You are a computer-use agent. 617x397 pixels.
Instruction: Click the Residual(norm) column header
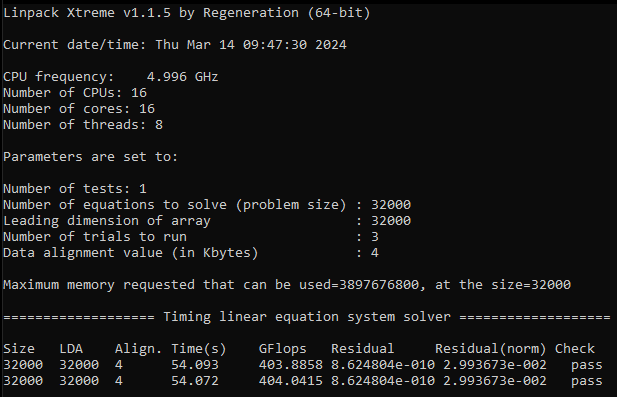click(x=490, y=349)
